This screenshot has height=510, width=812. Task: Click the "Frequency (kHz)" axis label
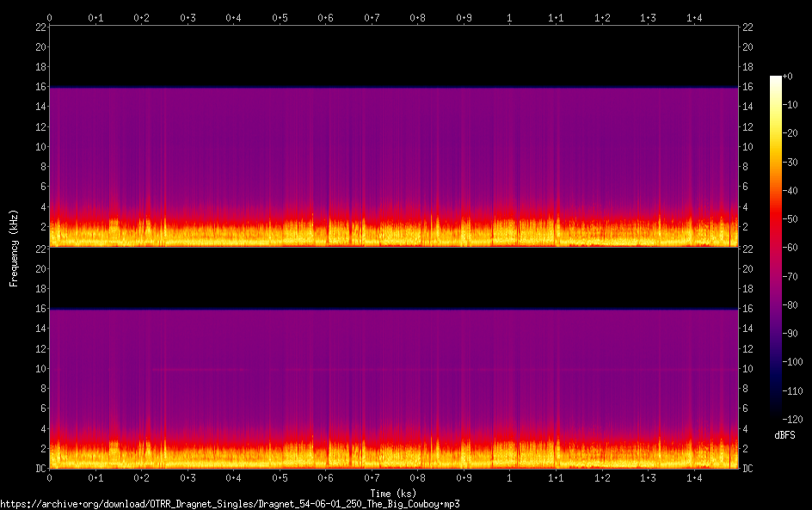click(14, 247)
